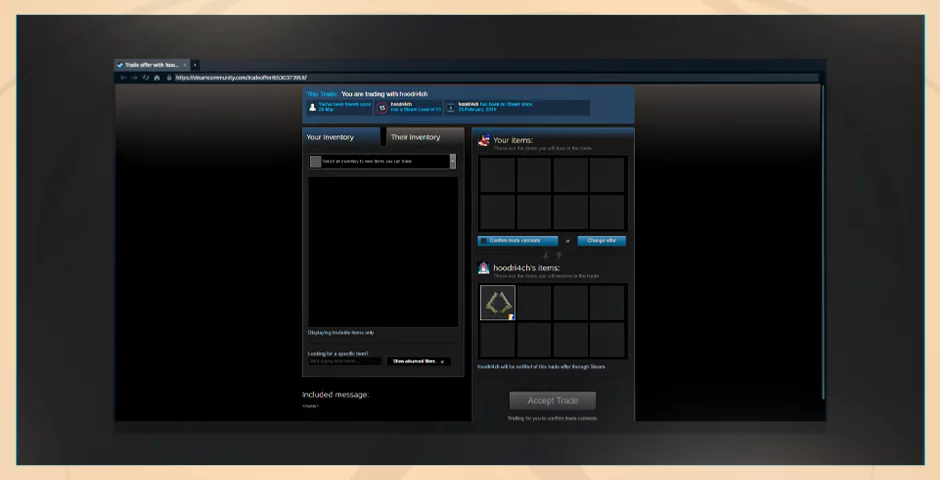Select the Trade offer with hoodri4ch tab
This screenshot has height=480, width=940.
[x=152, y=65]
